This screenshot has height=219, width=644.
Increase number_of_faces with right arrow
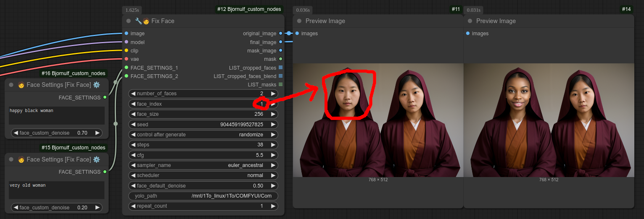click(x=273, y=94)
